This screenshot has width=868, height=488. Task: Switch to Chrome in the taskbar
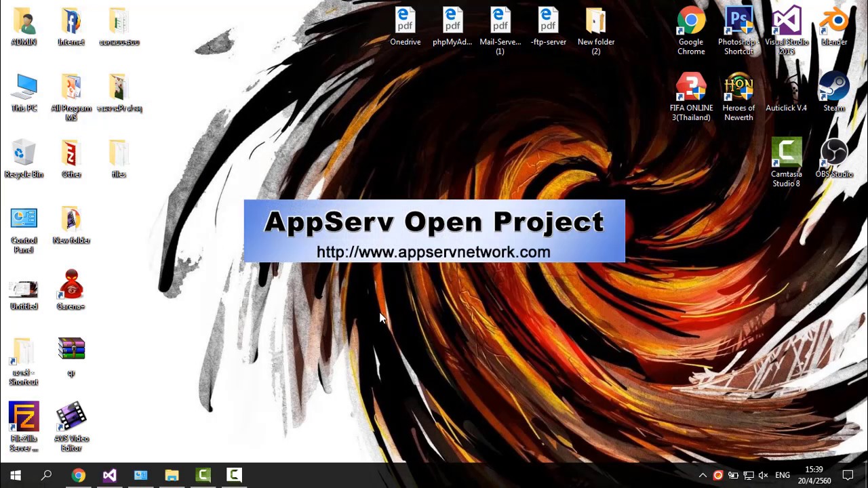pyautogui.click(x=79, y=475)
